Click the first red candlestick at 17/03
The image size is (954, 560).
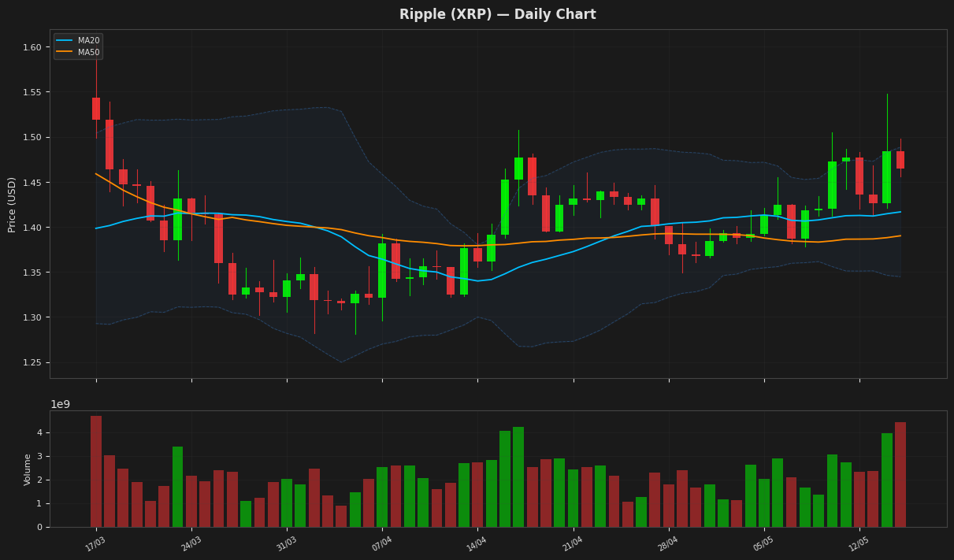96,109
